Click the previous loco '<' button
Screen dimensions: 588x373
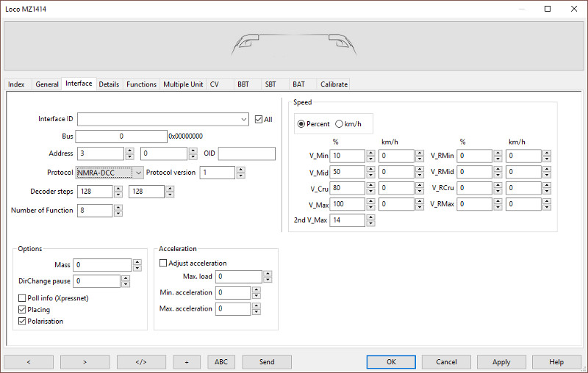(x=29, y=362)
